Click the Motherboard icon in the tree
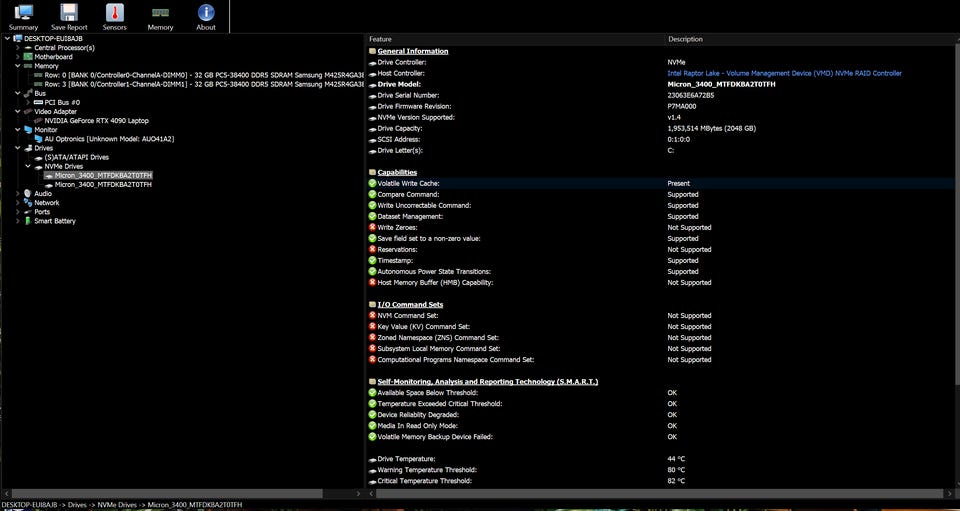The width and height of the screenshot is (960, 511). click(28, 57)
